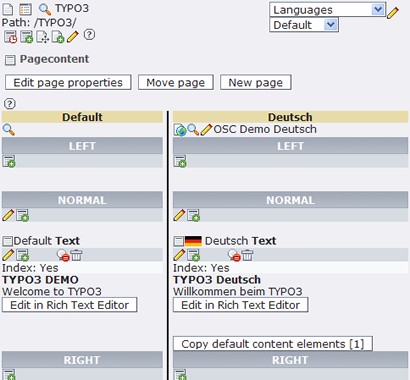Click the New page button
Viewport: 410px width, 380px height.
coord(256,82)
